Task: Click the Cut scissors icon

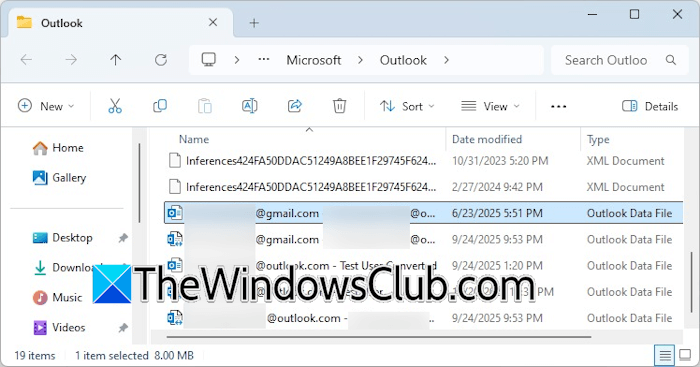Action: click(115, 106)
